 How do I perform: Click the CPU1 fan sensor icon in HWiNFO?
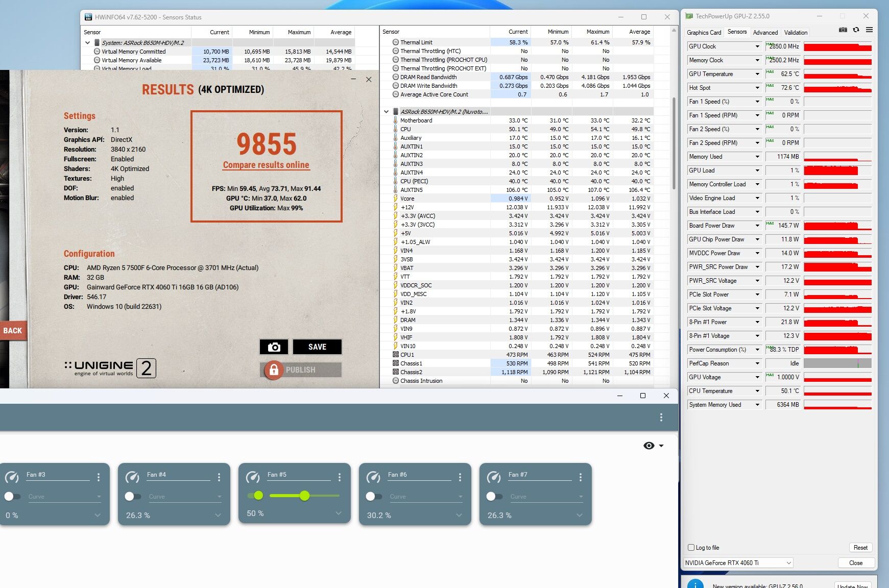[x=396, y=355]
